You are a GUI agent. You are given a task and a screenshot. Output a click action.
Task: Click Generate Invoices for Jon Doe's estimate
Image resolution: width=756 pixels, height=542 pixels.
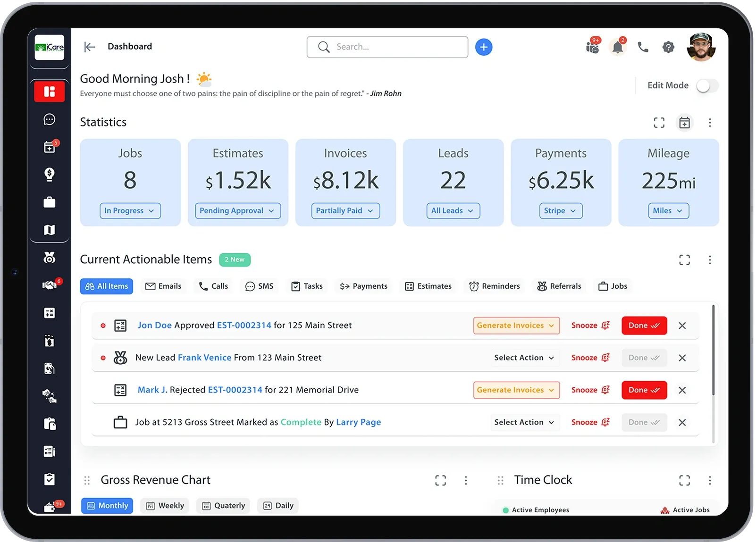coord(516,325)
